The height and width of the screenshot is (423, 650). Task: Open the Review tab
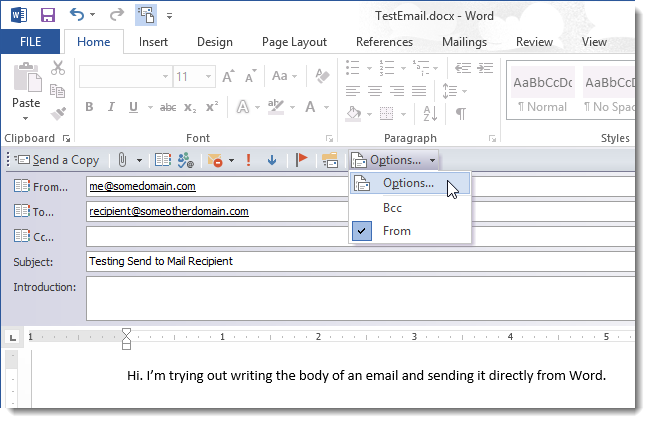pos(534,42)
